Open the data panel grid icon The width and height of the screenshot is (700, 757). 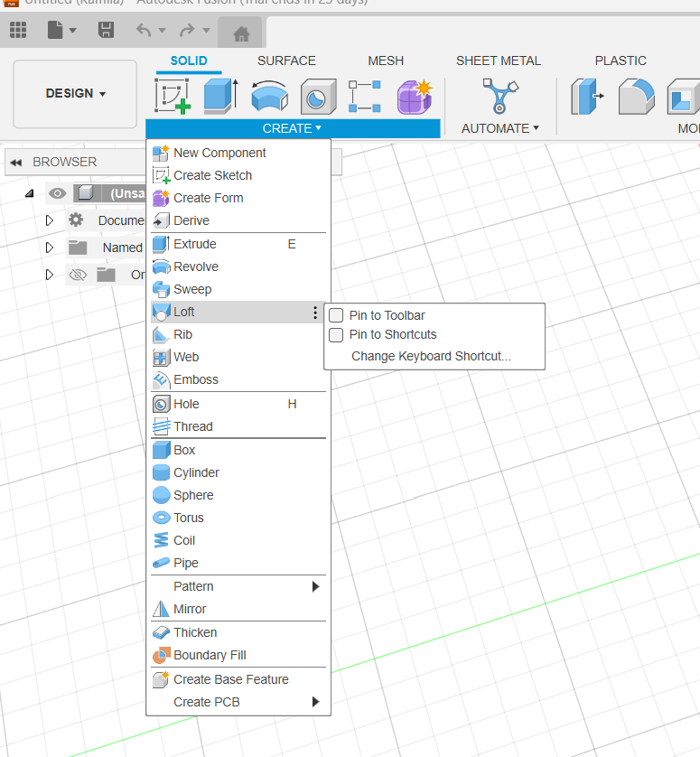pos(18,31)
